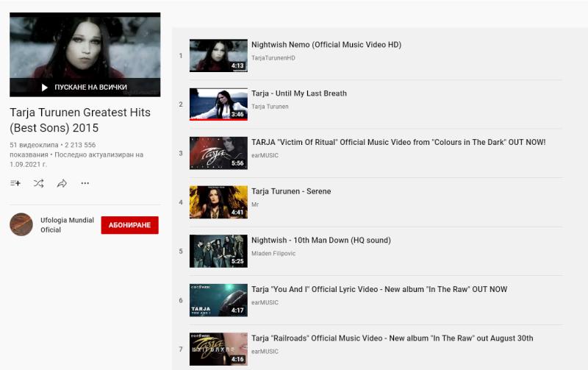
Task: Open Tarja Turunen channel under second video
Action: tap(270, 107)
